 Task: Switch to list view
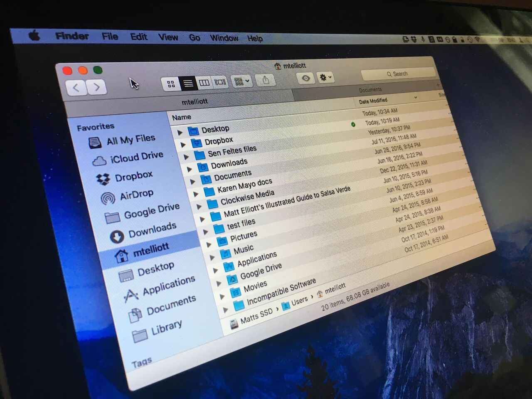188,84
